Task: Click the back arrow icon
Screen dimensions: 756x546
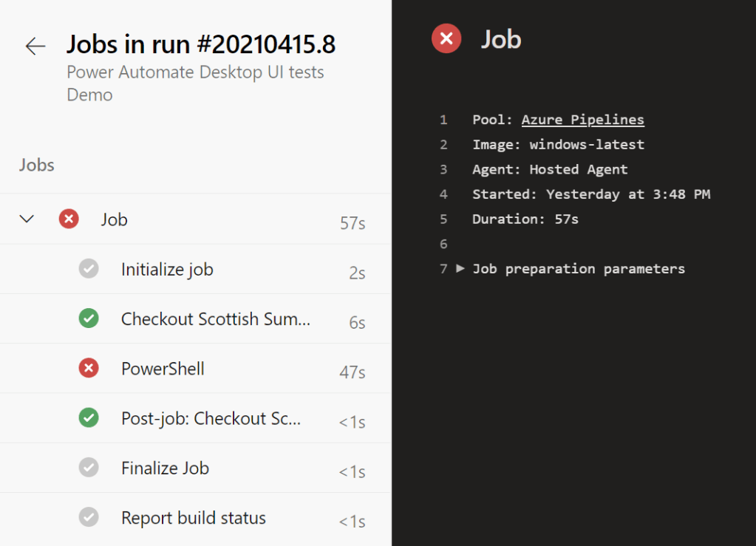Action: click(x=35, y=46)
